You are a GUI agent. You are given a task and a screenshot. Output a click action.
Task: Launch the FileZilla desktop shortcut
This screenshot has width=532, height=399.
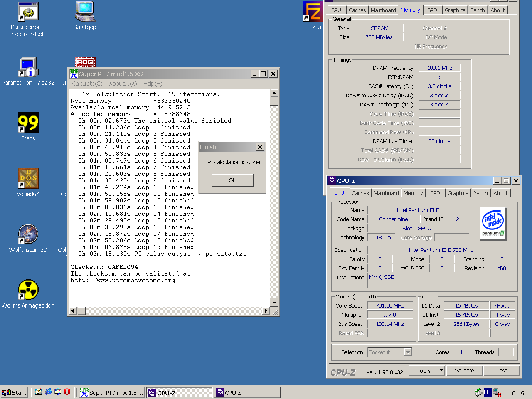[313, 16]
